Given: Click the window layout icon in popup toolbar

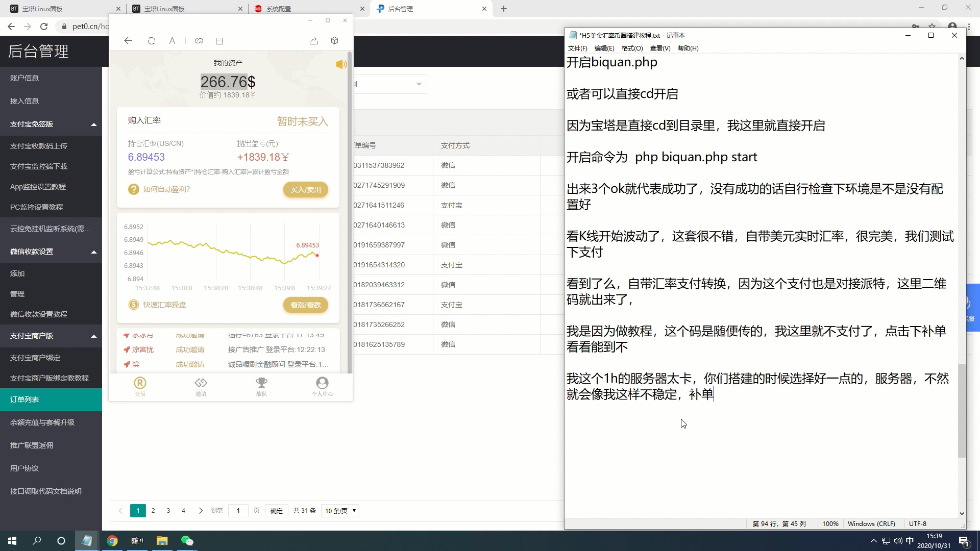Looking at the screenshot, I should [x=219, y=41].
